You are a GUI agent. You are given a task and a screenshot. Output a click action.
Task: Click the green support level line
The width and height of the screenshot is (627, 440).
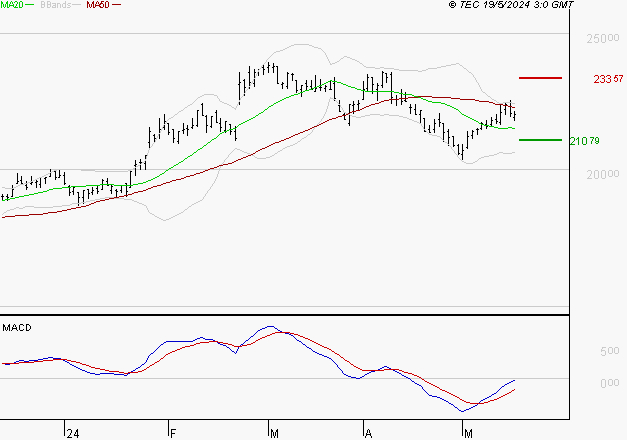coord(540,140)
